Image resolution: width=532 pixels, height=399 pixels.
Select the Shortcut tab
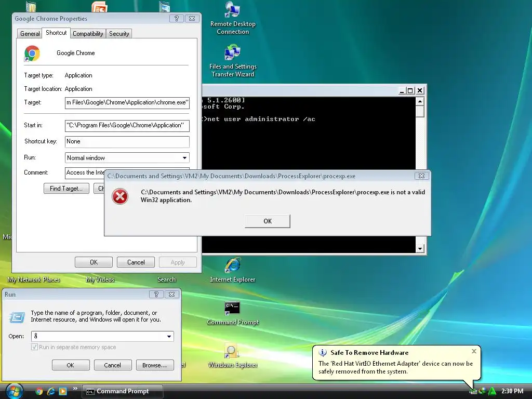tap(56, 33)
